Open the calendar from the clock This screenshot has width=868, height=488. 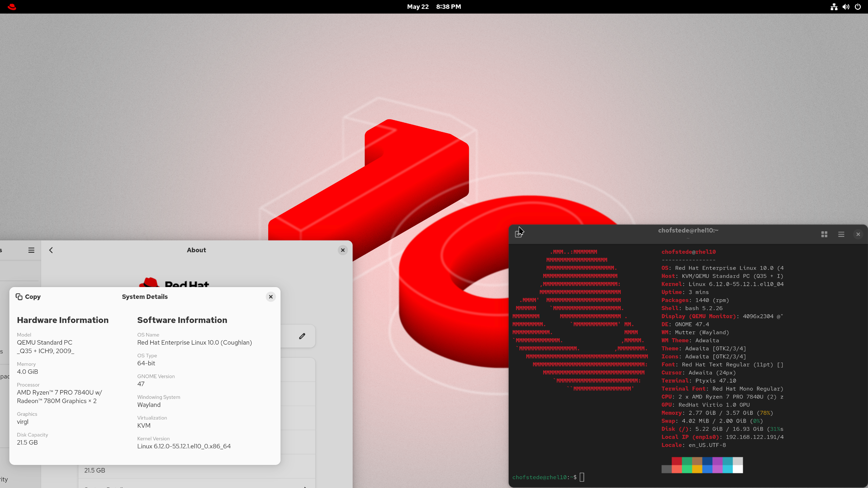[434, 7]
